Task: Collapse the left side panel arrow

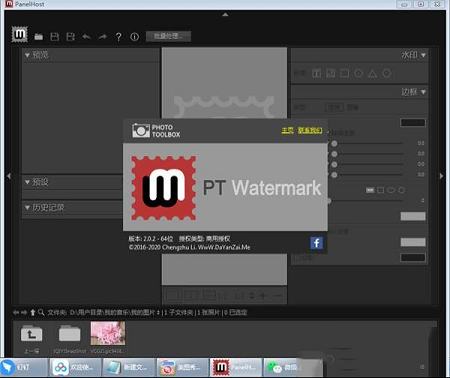Action: (x=9, y=176)
